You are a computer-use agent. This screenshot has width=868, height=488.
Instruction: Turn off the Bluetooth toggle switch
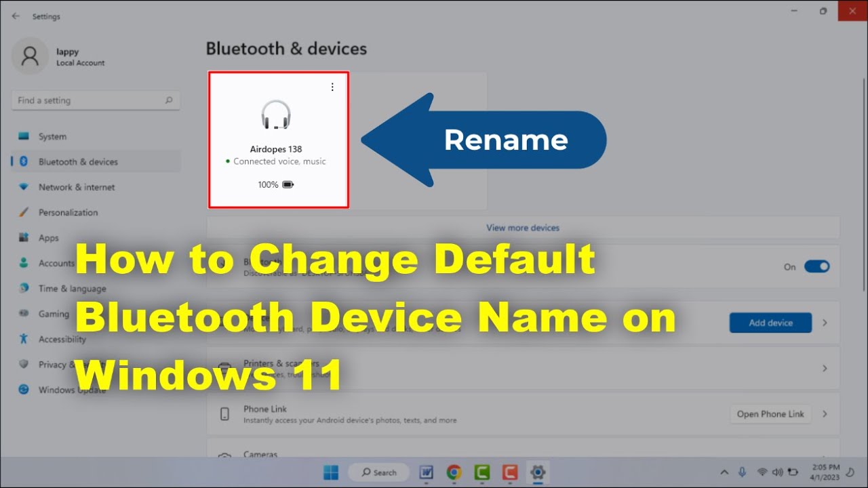pos(816,266)
